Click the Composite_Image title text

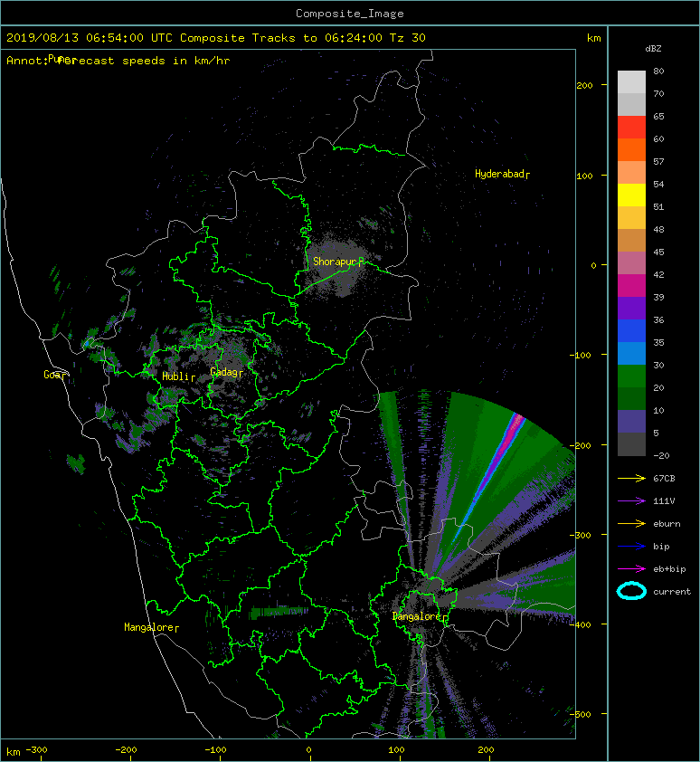point(350,14)
